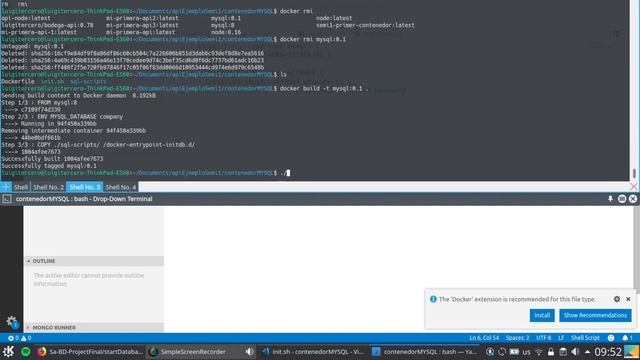
Task: Change language mode Shell Script
Action: tap(585, 338)
